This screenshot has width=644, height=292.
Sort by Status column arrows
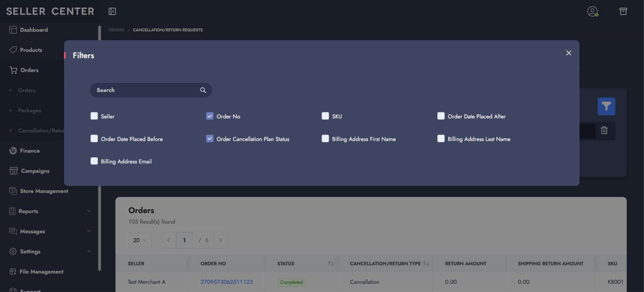click(331, 264)
